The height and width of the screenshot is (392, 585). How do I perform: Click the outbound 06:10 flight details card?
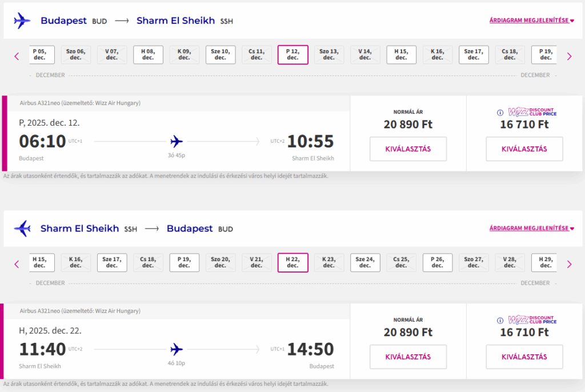click(x=176, y=141)
